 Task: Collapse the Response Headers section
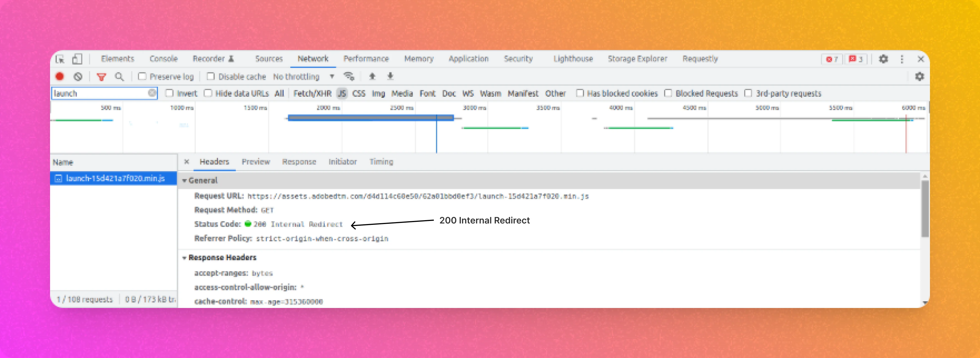184,258
